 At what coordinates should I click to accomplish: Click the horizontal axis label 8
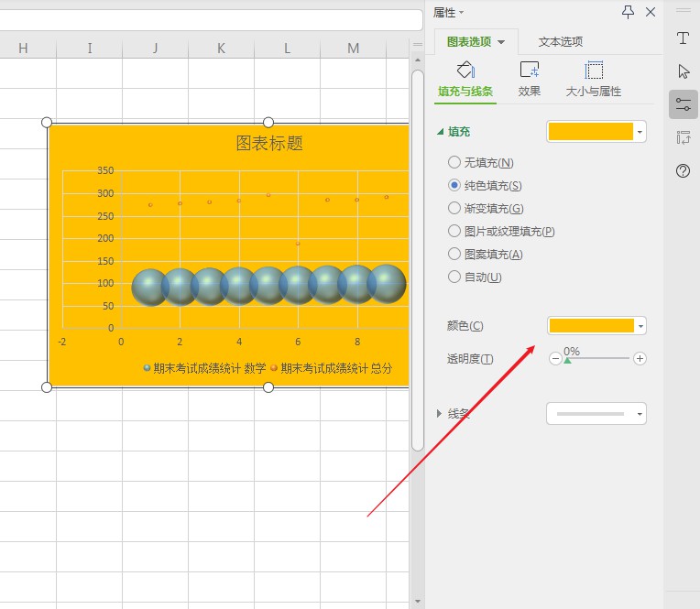point(357,342)
